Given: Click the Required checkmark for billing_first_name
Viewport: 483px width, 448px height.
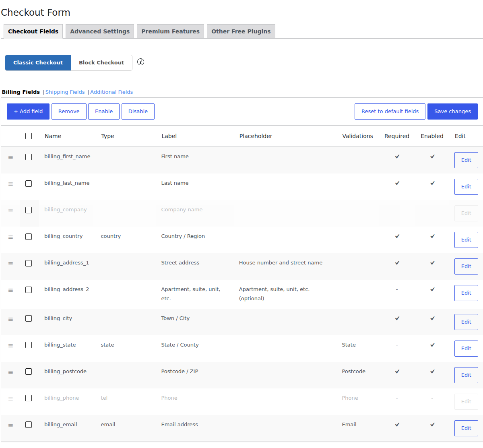Looking at the screenshot, I should pyautogui.click(x=397, y=157).
